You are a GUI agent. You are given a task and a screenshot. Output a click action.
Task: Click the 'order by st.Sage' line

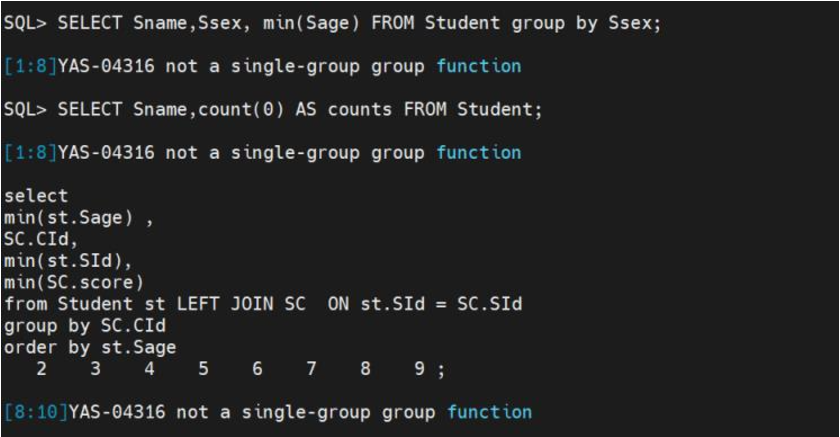pos(90,347)
